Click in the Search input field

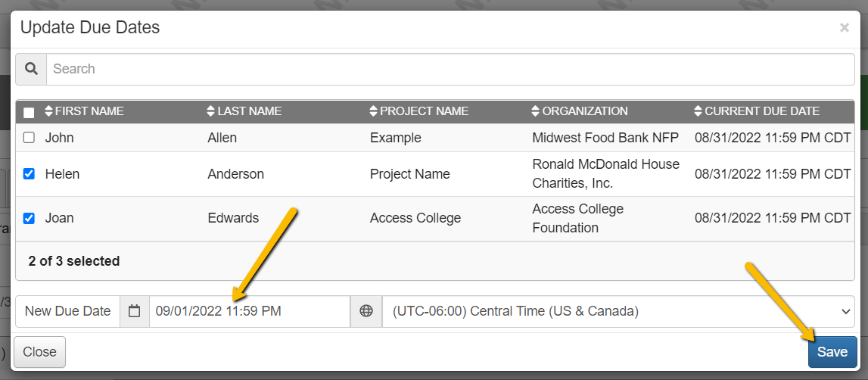(450, 69)
